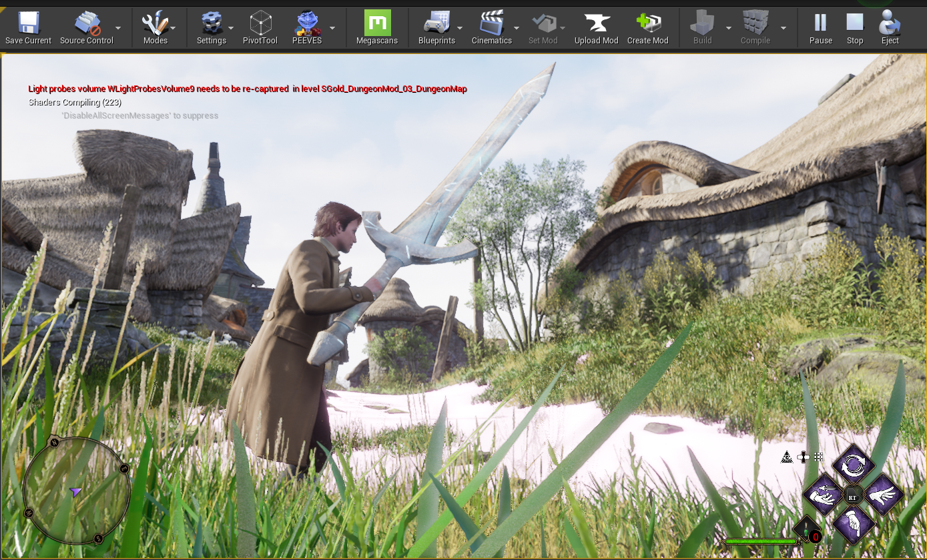
Task: Click the greyed Set Mod icon
Action: click(x=543, y=23)
